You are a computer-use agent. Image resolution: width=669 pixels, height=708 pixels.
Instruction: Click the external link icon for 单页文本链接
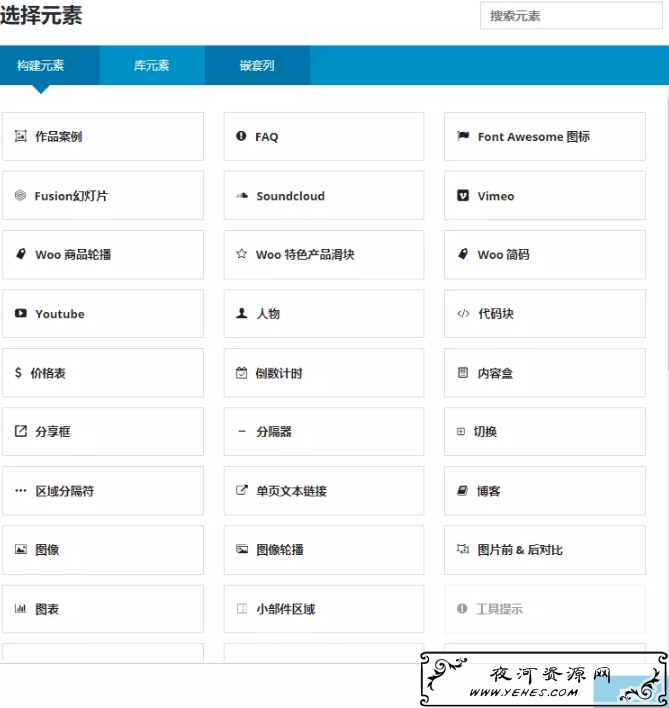point(242,490)
